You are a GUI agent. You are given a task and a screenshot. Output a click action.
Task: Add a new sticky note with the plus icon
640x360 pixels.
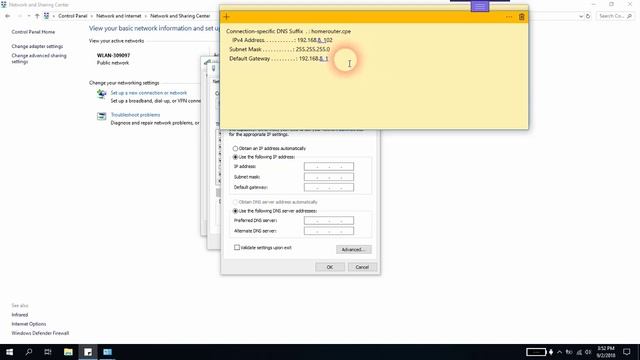(227, 17)
